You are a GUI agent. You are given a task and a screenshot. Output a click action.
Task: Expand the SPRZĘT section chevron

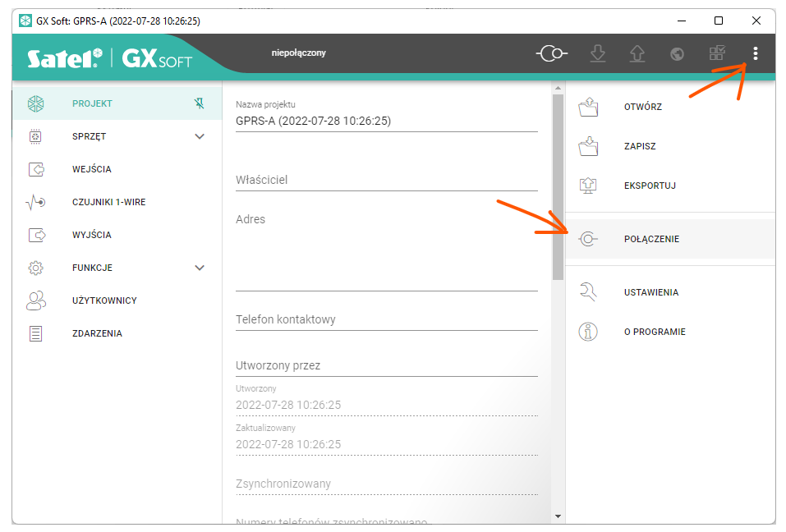coord(200,136)
